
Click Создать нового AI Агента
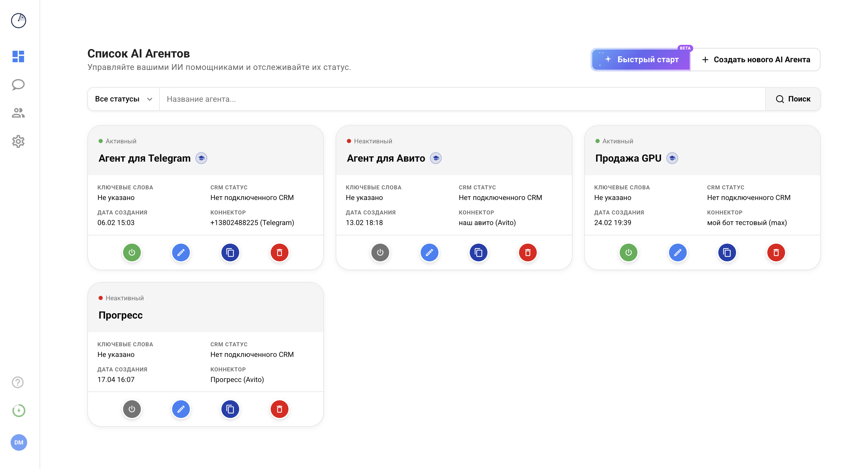[756, 60]
